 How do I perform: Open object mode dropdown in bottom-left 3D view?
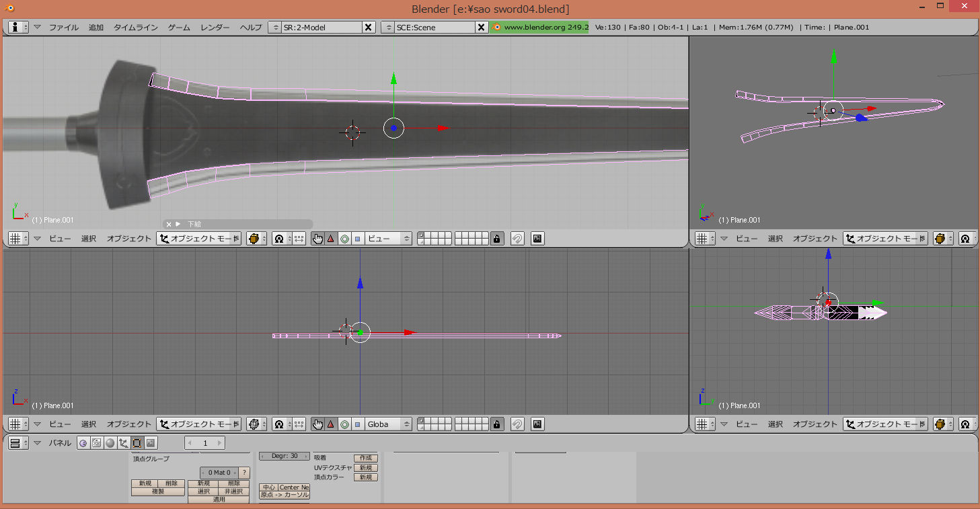(x=199, y=424)
